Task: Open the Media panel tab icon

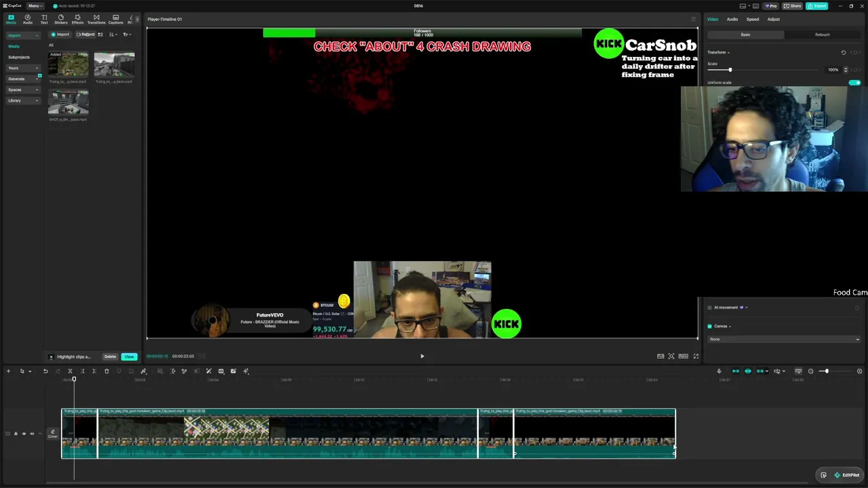Action: pos(11,19)
